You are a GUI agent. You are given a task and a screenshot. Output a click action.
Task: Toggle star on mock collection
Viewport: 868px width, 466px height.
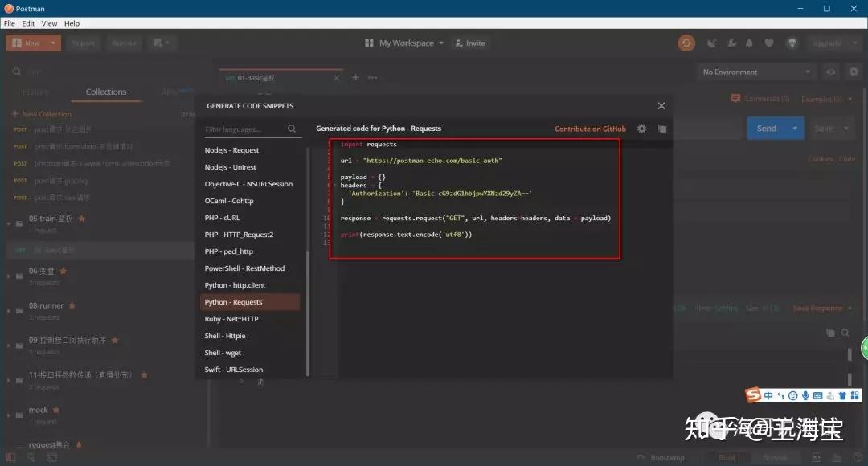[x=56, y=410]
